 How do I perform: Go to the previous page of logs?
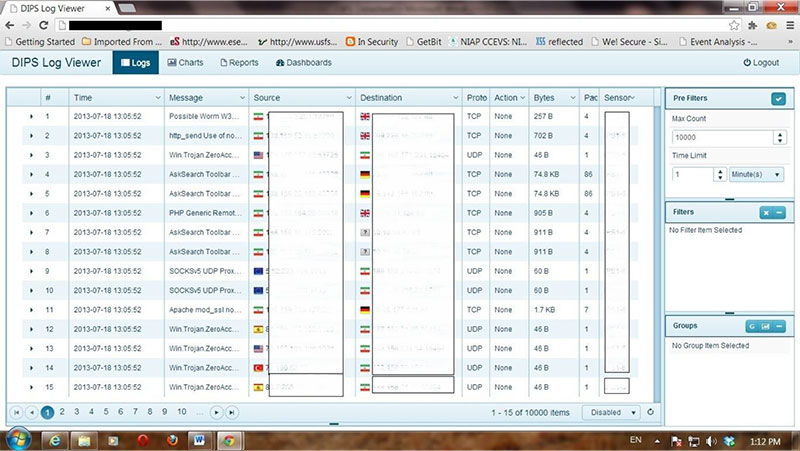tap(32, 412)
